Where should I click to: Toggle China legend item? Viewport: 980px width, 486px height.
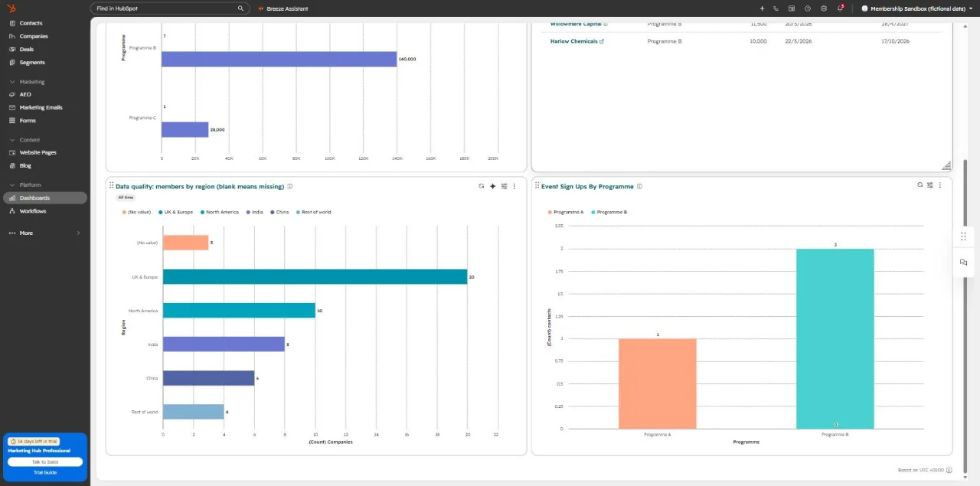click(x=279, y=212)
